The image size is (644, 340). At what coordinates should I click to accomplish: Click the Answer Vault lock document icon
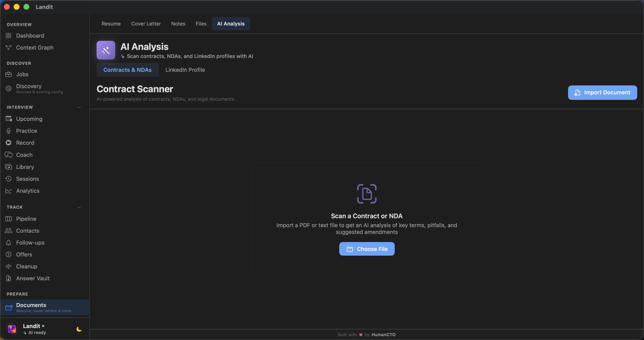[x=9, y=278]
